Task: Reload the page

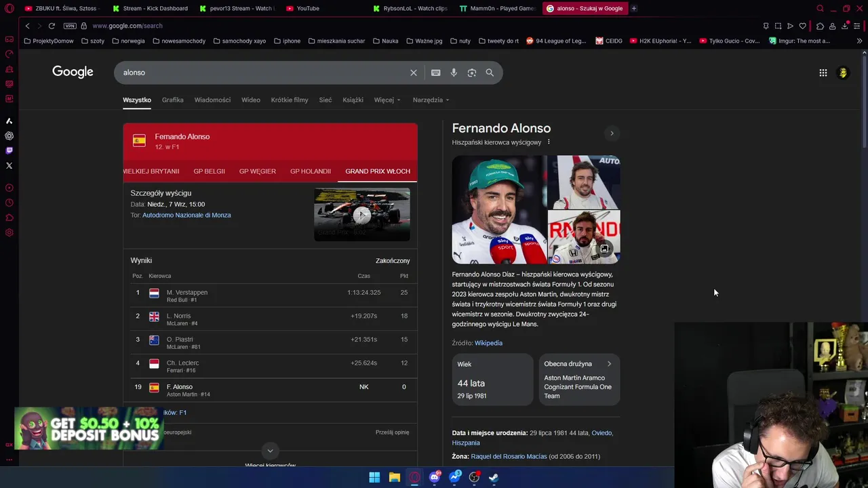Action: click(x=52, y=26)
